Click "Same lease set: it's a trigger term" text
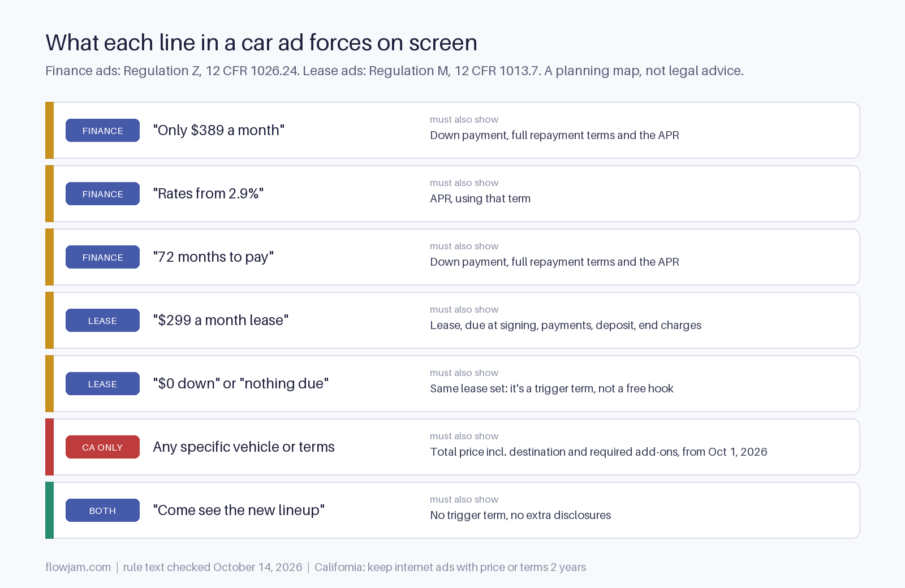 (x=551, y=389)
